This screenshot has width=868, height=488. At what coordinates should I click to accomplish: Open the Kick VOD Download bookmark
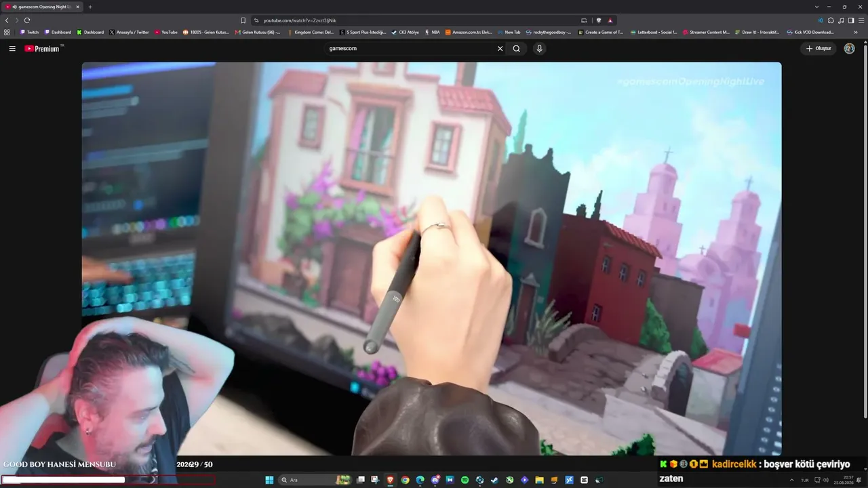[810, 32]
